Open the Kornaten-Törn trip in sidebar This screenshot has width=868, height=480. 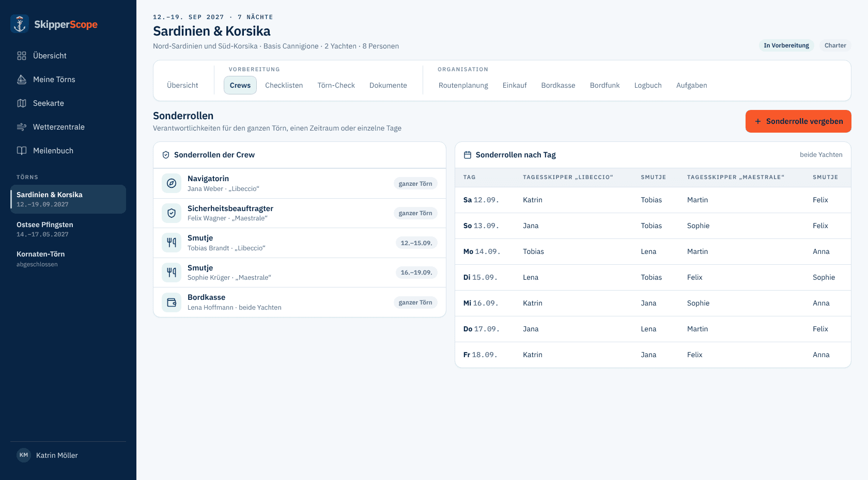coord(68,259)
